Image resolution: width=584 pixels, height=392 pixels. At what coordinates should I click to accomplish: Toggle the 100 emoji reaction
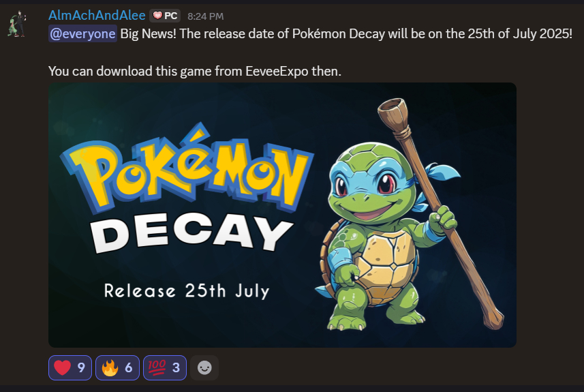coord(165,367)
